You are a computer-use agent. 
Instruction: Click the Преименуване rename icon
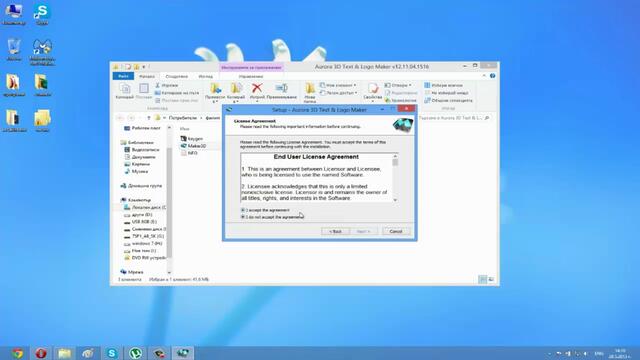point(282,91)
